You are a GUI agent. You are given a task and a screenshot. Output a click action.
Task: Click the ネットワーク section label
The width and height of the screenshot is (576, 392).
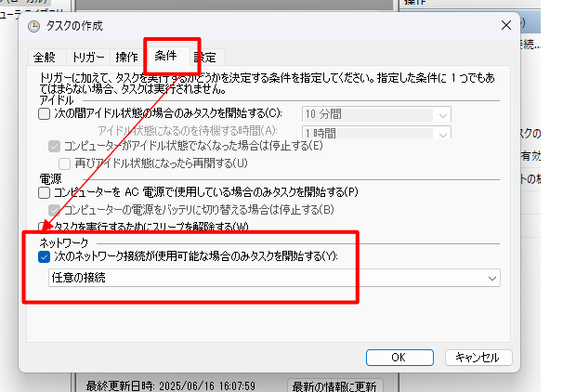64,242
